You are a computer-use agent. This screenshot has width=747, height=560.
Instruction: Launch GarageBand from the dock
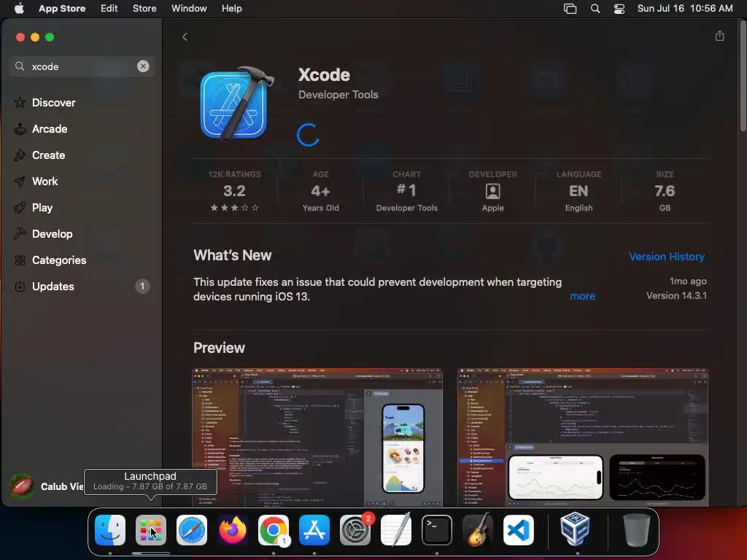[x=478, y=530]
